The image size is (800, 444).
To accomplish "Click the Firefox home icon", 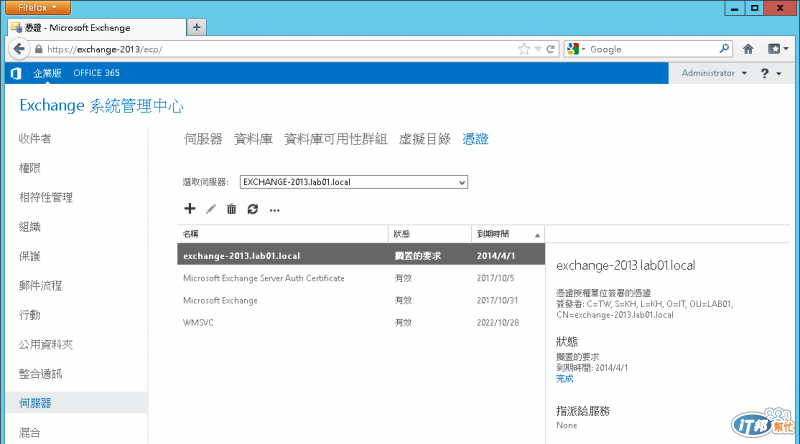I will coord(748,49).
